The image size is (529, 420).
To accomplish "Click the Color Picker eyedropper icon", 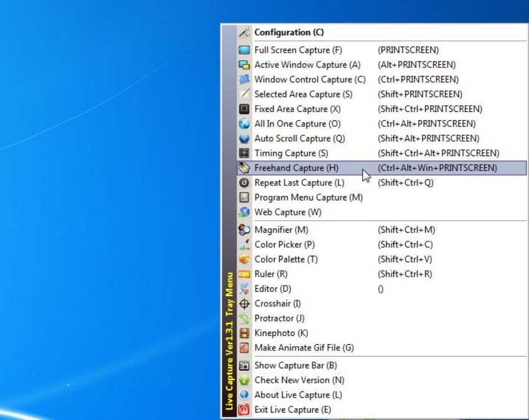I will (244, 245).
